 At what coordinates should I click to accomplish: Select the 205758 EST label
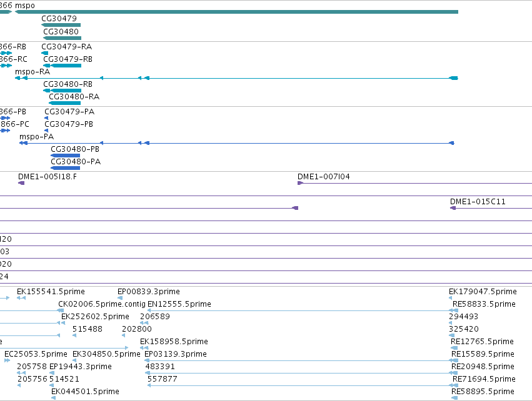(x=32, y=367)
